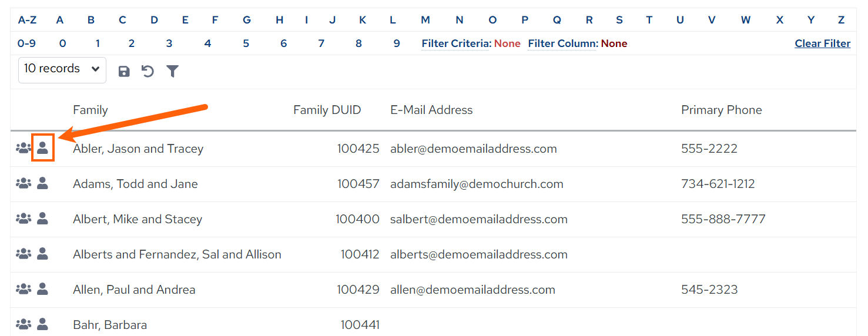This screenshot has width=868, height=336.
Task: Expand the 10 records dropdown
Action: (62, 69)
